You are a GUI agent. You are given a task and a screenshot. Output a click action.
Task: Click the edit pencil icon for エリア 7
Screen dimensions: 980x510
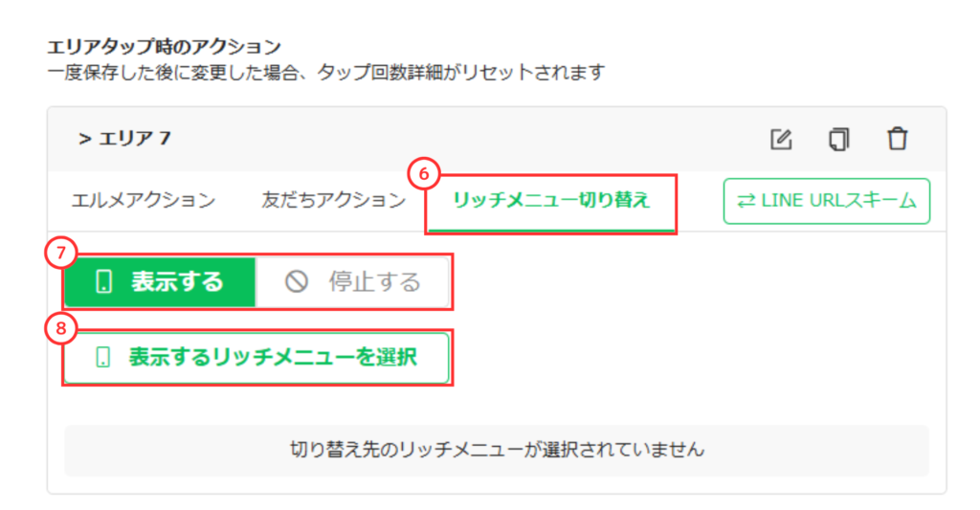(781, 139)
